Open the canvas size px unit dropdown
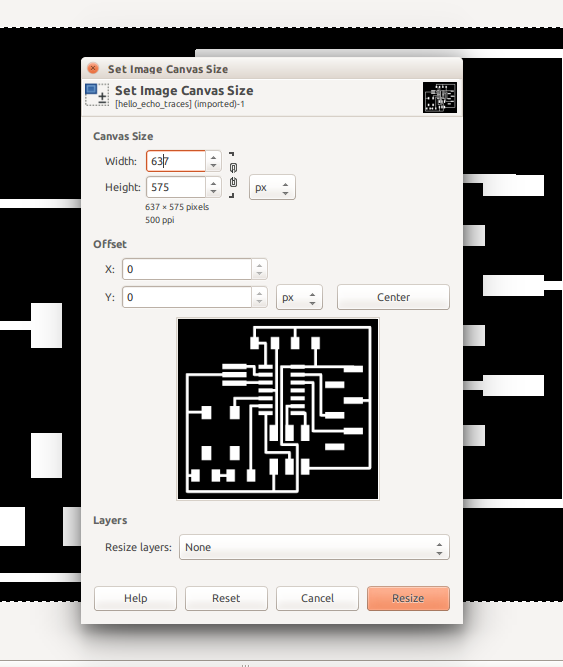The width and height of the screenshot is (563, 667). (x=272, y=188)
